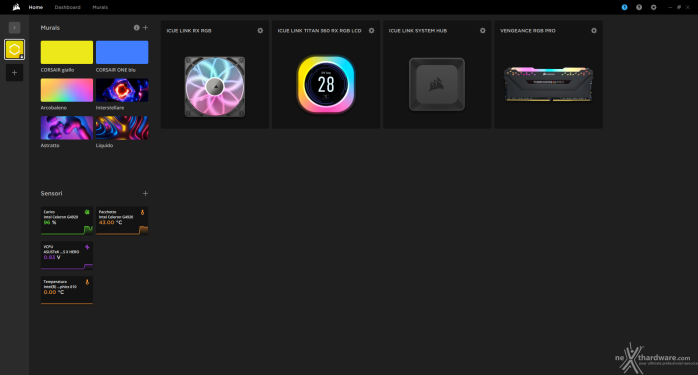Viewport: 698px width, 375px height.
Task: Open the blue notifications icon
Action: (625, 7)
